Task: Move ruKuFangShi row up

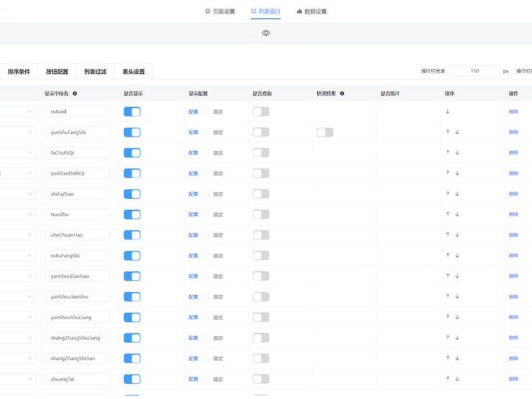Action: [448, 255]
